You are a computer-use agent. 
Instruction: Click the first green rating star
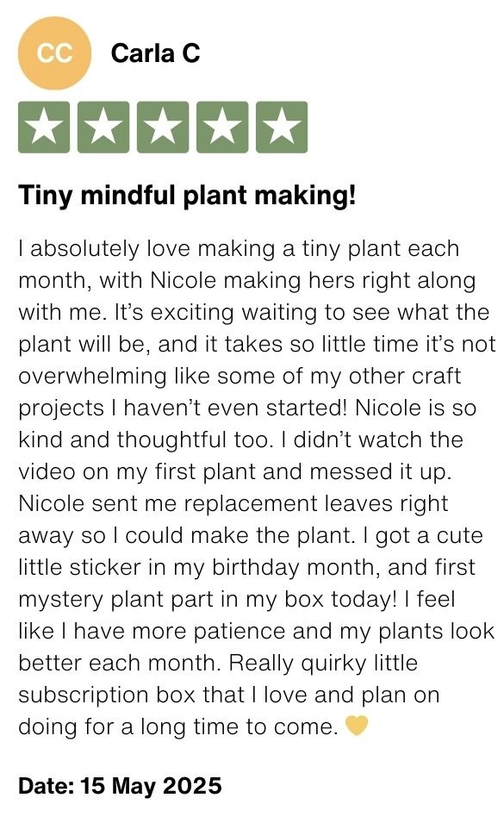(x=44, y=128)
